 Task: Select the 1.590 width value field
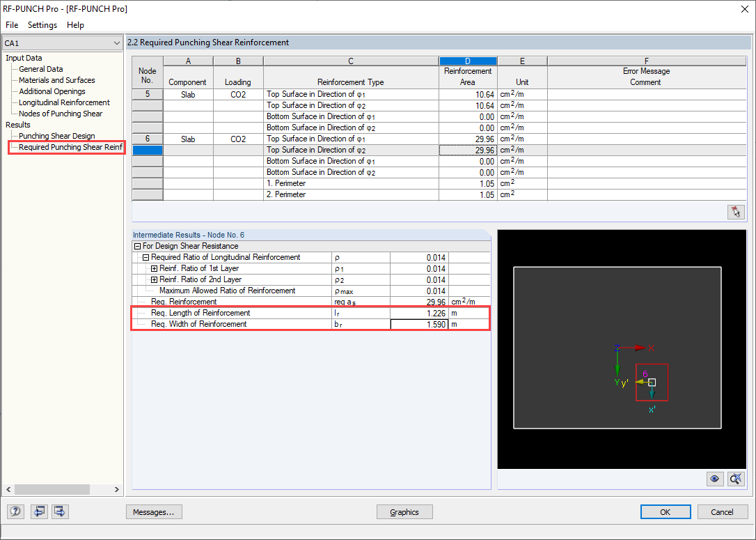pos(419,324)
